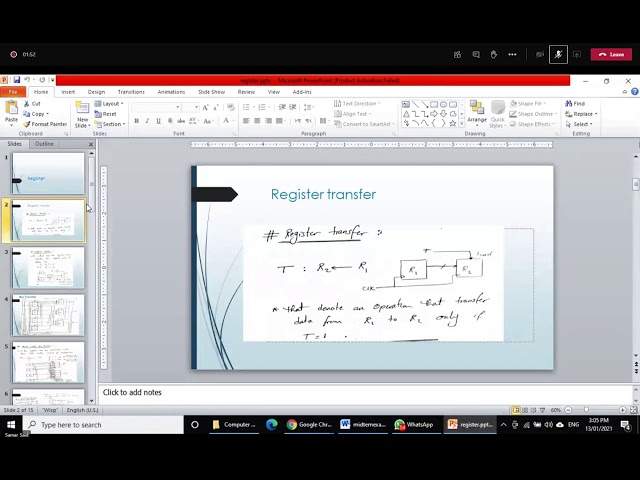Open Quick Styles gallery
The width and height of the screenshot is (640, 480).
tap(498, 114)
